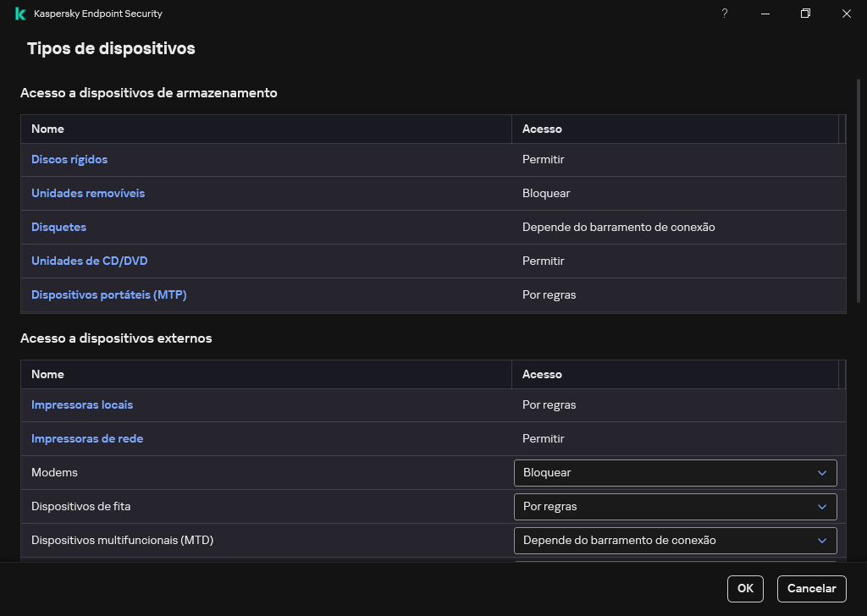Open the Impressoras de rede settings
Image resolution: width=867 pixels, height=616 pixels.
(x=86, y=438)
